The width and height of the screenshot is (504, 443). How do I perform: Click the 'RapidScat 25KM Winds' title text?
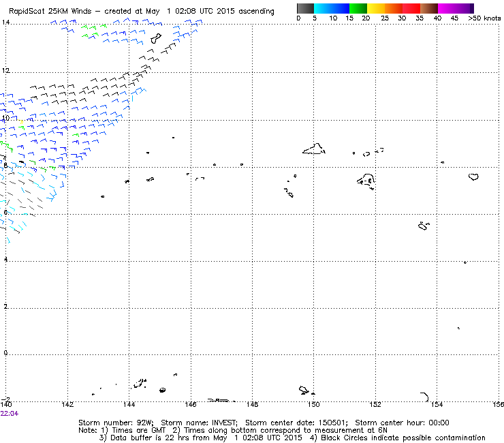tap(50, 12)
